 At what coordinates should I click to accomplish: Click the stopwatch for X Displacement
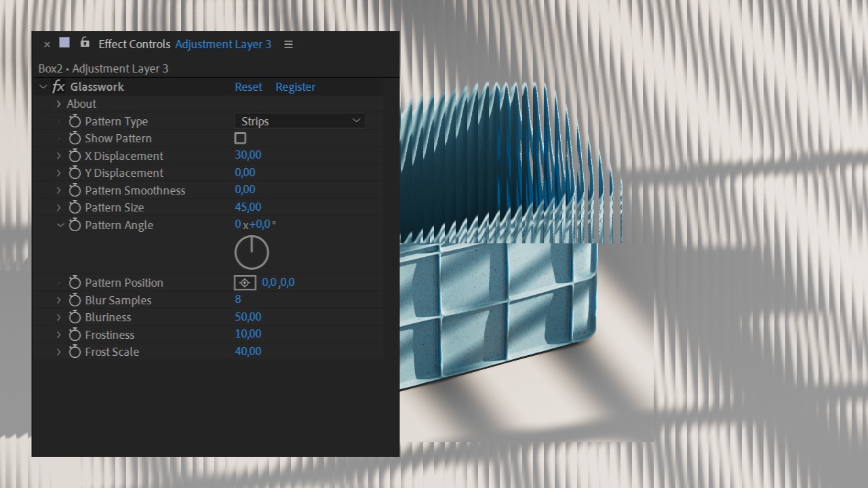[x=75, y=155]
